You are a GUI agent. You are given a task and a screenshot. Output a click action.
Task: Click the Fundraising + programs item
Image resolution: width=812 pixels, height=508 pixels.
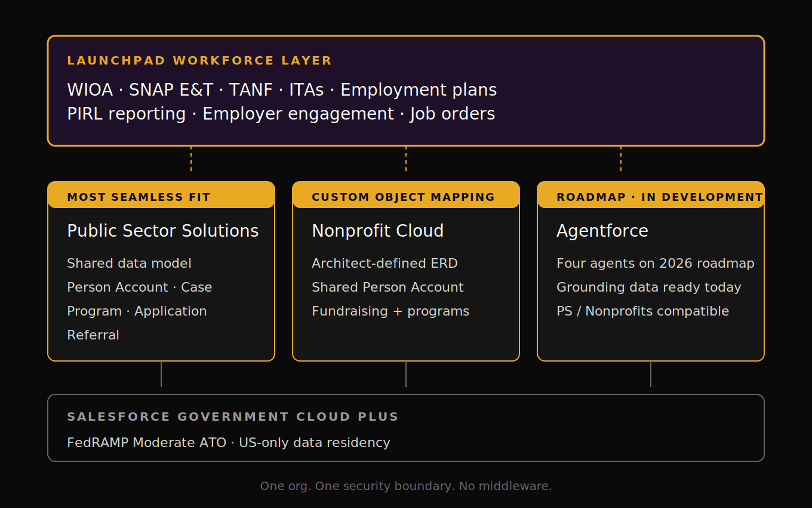point(390,311)
